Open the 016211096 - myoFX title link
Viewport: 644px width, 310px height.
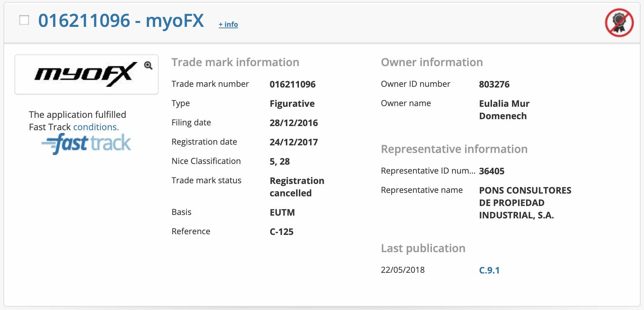[121, 21]
